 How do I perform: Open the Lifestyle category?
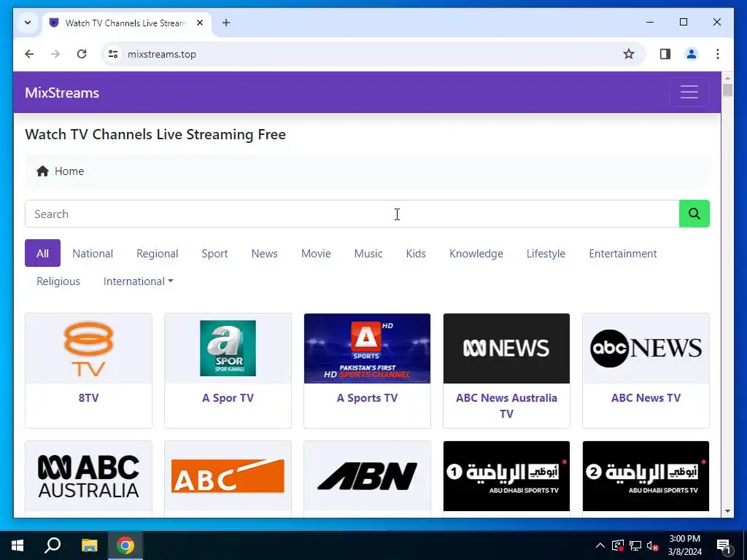546,253
